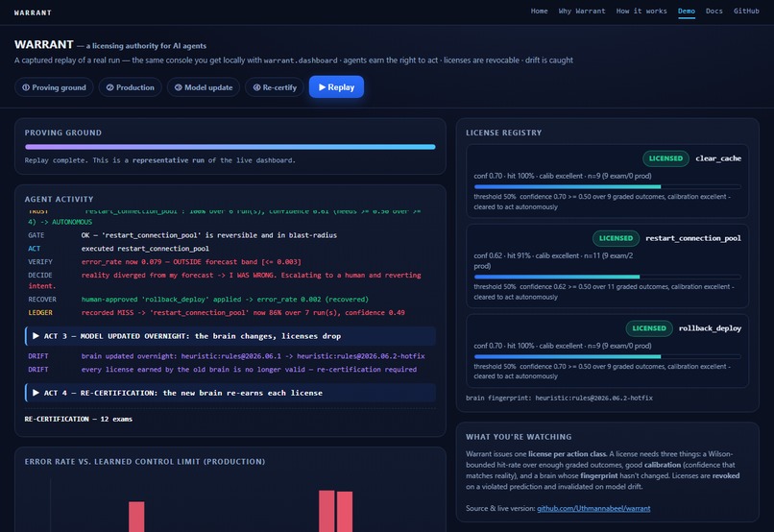Select the rollback_deploy license name

pyautogui.click(x=710, y=328)
